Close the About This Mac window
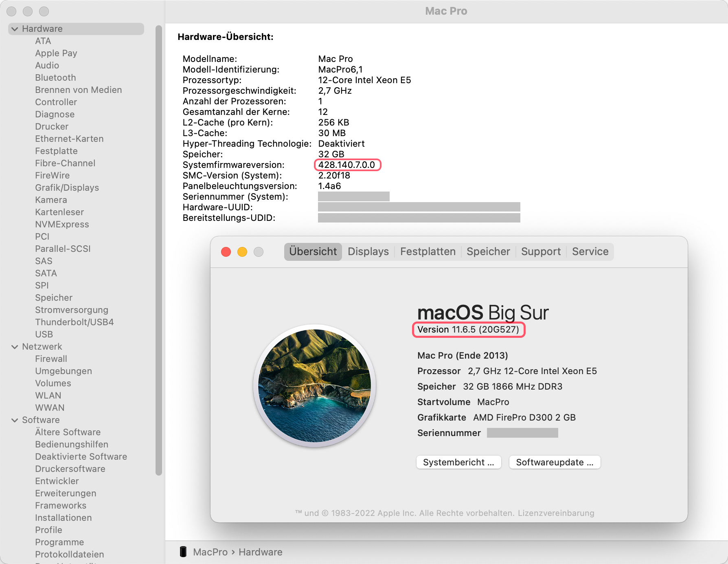 226,252
